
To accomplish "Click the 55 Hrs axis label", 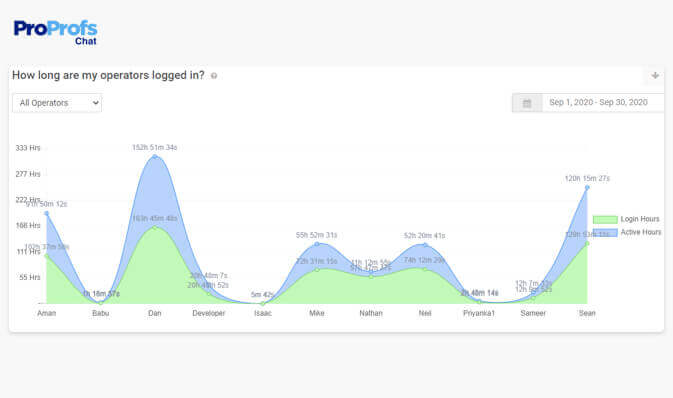I will coord(30,278).
